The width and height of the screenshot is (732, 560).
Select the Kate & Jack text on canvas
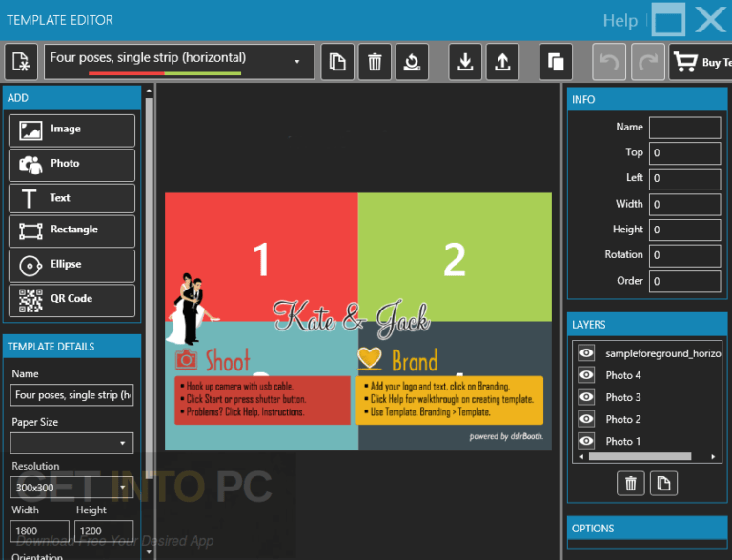point(351,318)
